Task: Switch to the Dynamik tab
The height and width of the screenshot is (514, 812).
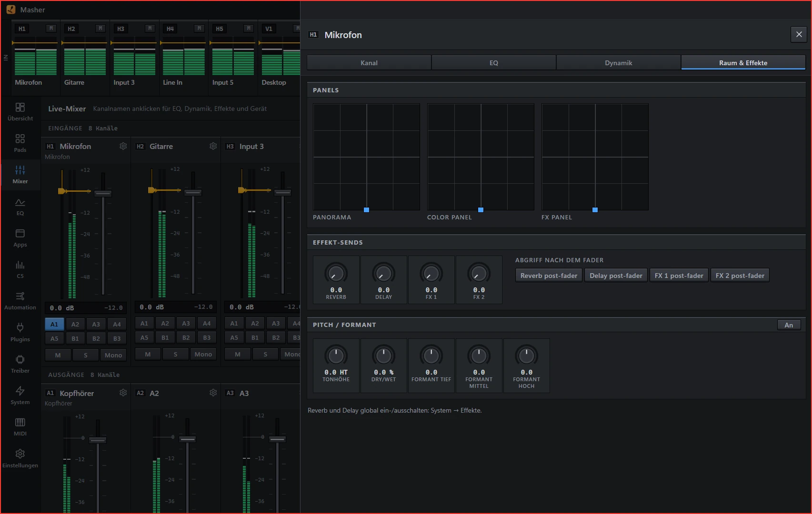Action: [x=618, y=63]
